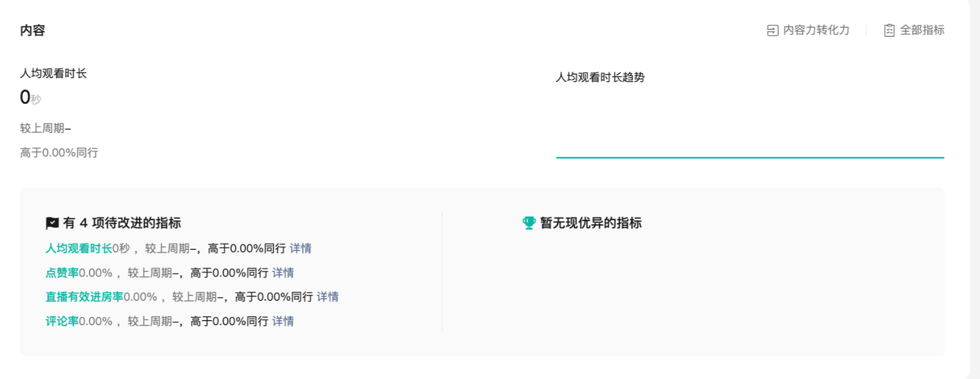The height and width of the screenshot is (379, 980).
Task: Select the green 评论率 indicator link
Action: point(62,321)
